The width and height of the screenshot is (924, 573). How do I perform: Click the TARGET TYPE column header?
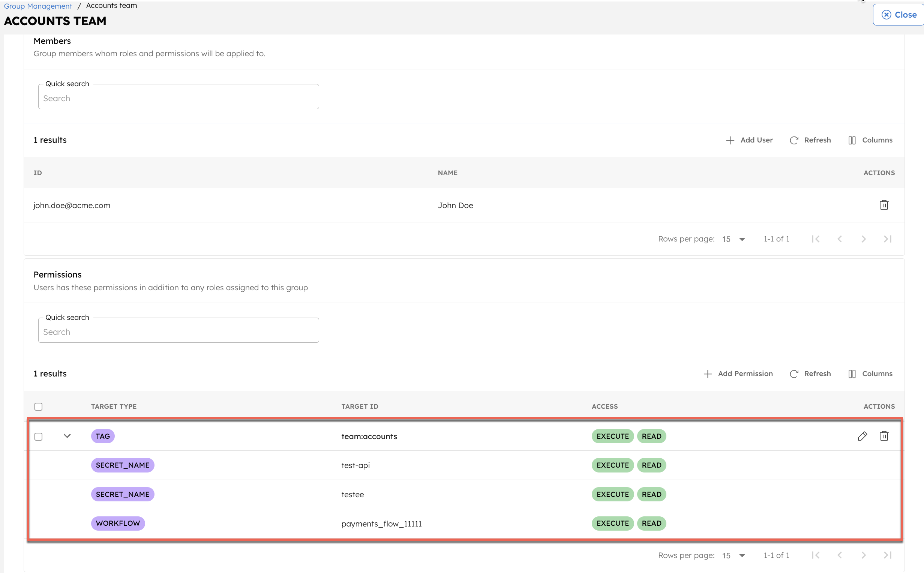114,406
